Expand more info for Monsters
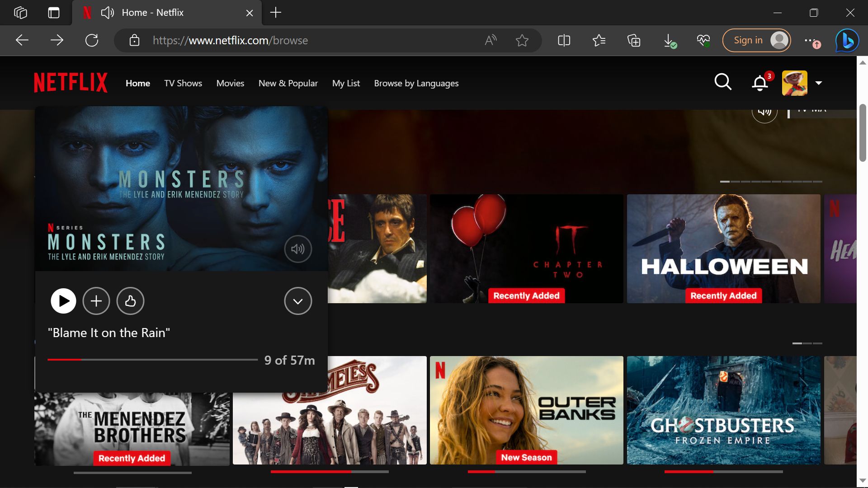This screenshot has height=488, width=868. pos(298,301)
